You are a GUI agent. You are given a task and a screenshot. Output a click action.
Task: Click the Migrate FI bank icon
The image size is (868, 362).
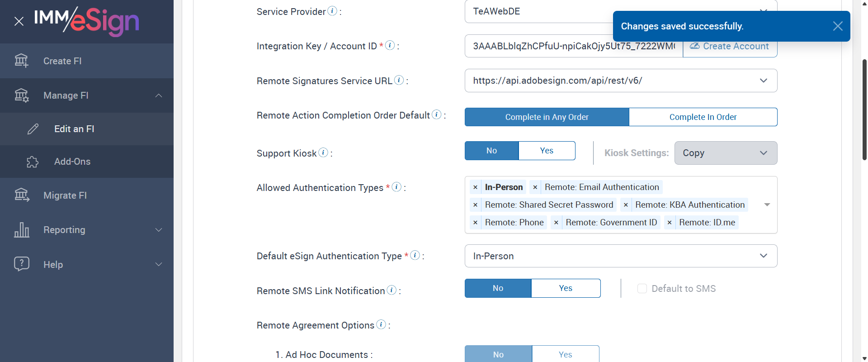(x=21, y=195)
